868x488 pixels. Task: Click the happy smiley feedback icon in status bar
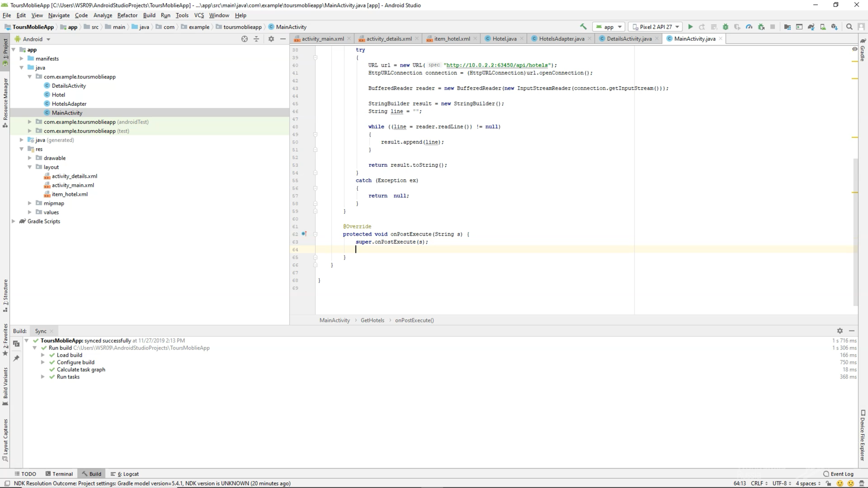point(840,483)
